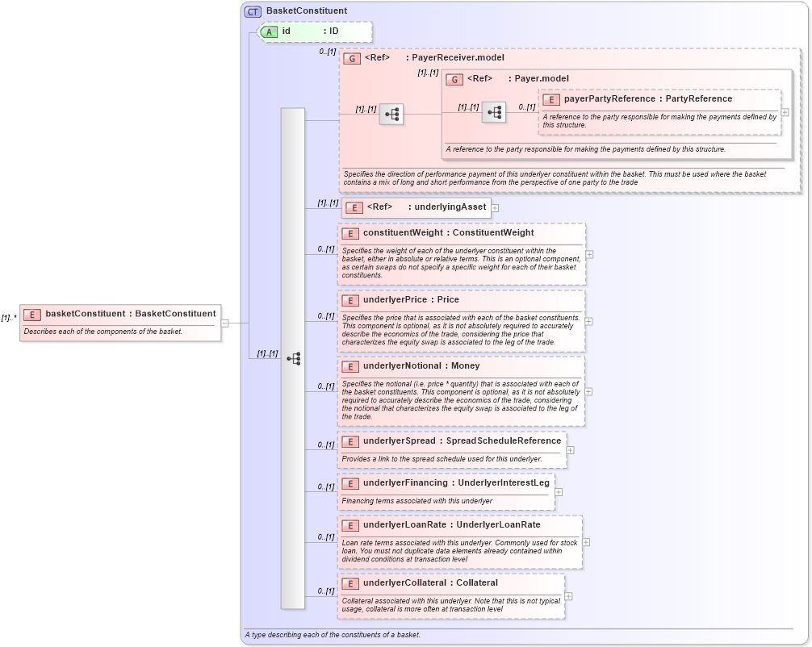
Task: Click the E icon for underlyerPrice element
Action: (x=350, y=299)
